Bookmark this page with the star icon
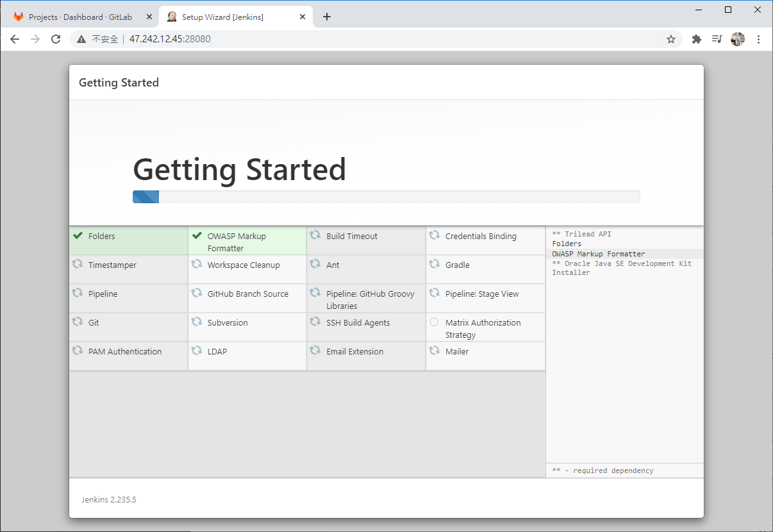This screenshot has height=532, width=773. click(671, 39)
